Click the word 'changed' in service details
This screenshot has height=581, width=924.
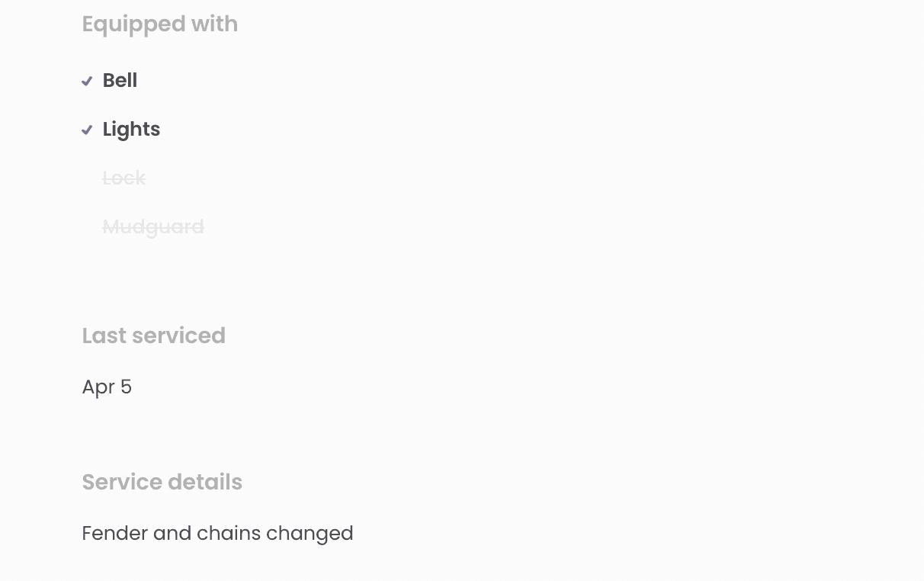pyautogui.click(x=310, y=533)
